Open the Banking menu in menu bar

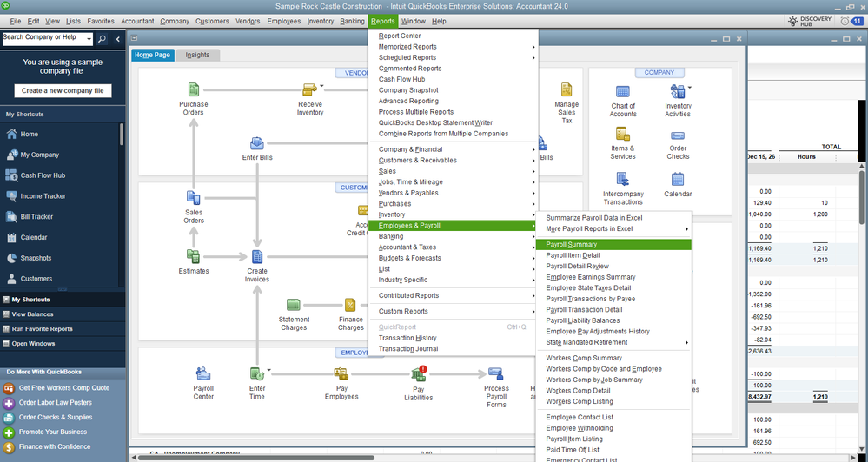352,21
